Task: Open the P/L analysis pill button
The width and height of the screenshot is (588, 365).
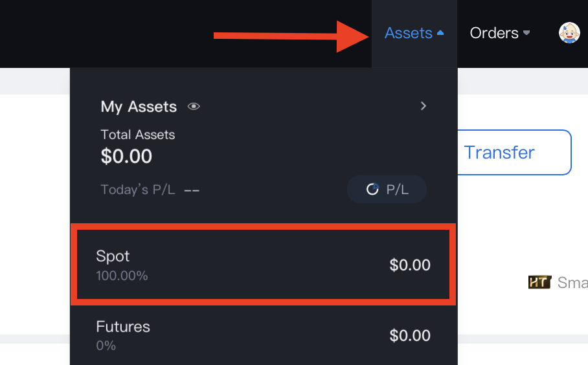Action: pos(387,189)
